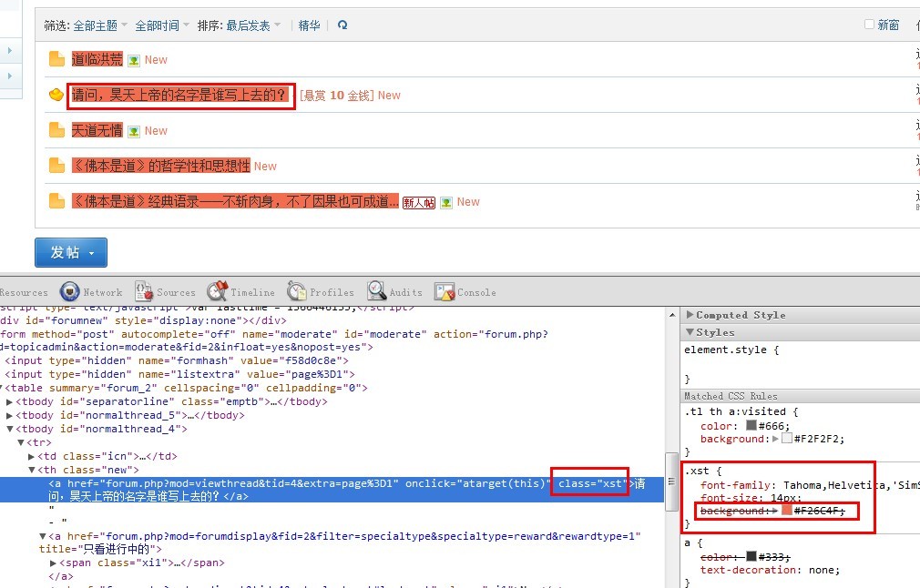The image size is (920, 588).
Task: Click the 精华 filter link
Action: pos(309,25)
